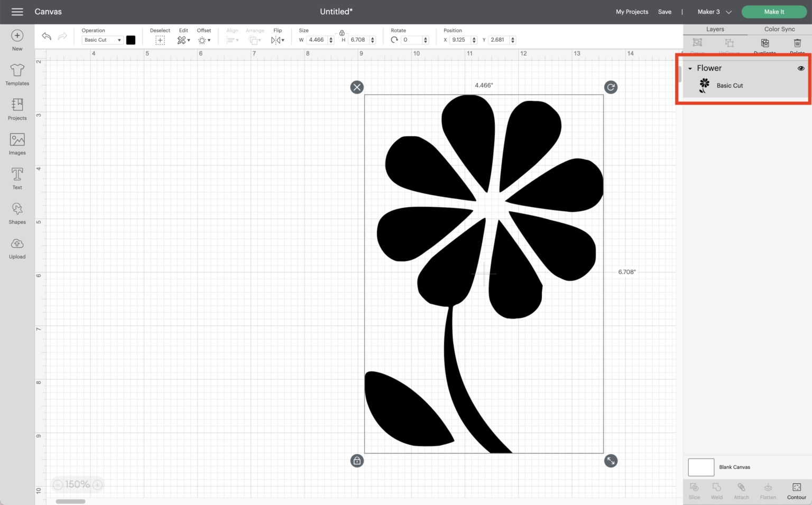The height and width of the screenshot is (505, 812).
Task: Open the hamburger menu
Action: [x=17, y=12]
